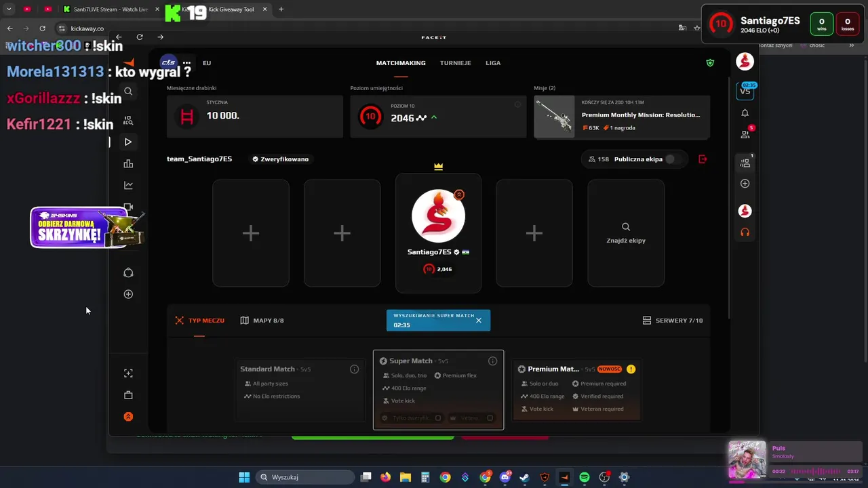This screenshot has width=868, height=488.
Task: Open Spotify from the taskbar
Action: [585, 477]
